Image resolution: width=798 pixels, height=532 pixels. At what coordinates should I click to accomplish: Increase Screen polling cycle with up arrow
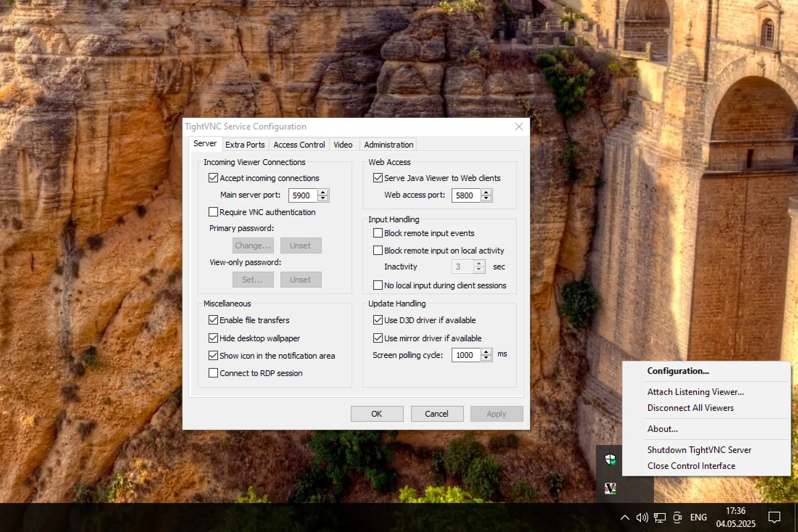tap(486, 352)
